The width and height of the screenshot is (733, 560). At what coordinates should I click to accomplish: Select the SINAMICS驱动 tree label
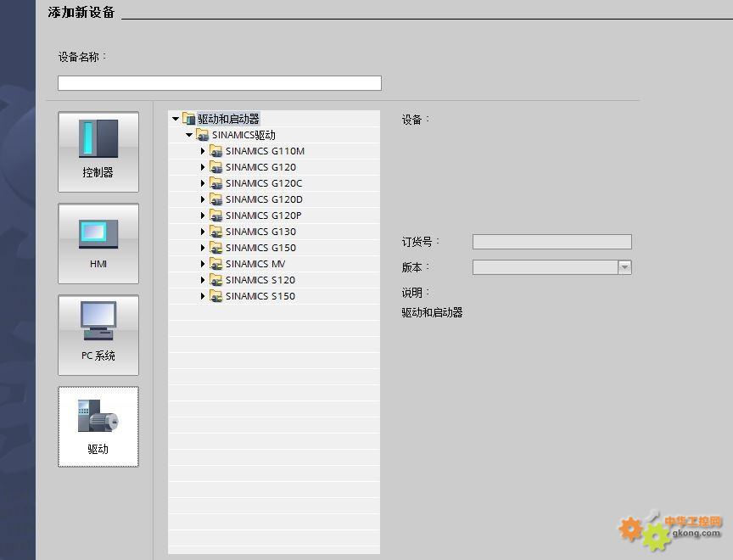[x=243, y=135]
